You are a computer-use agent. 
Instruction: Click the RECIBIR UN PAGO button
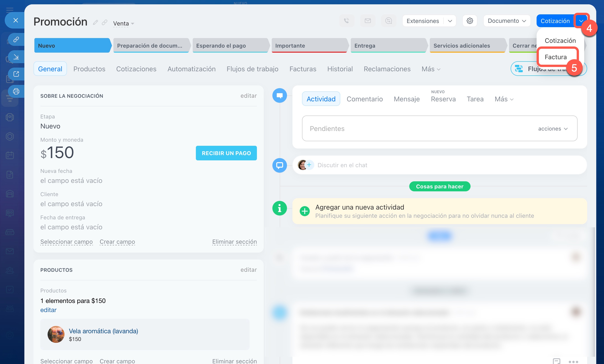(226, 153)
